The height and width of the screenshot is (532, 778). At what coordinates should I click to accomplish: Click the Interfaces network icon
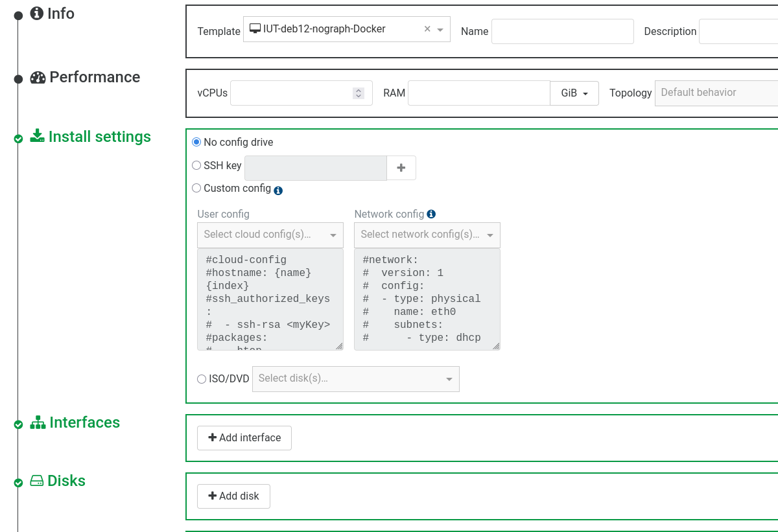point(38,422)
